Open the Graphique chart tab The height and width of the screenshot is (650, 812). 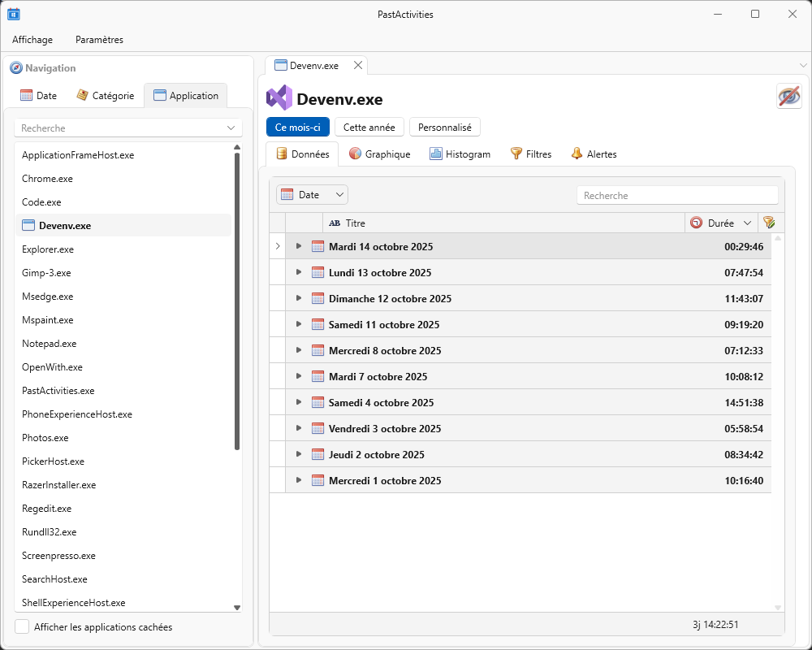tap(379, 154)
